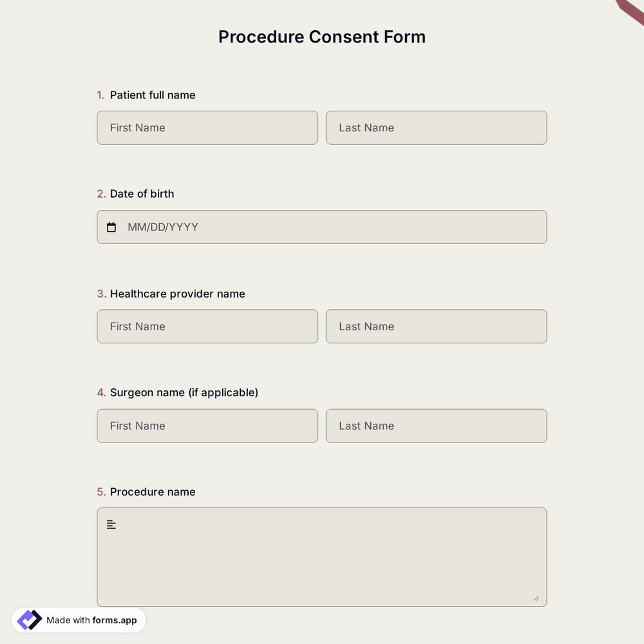Click the Date of birth question label
Viewport: 644px width, 644px height.
click(x=142, y=193)
